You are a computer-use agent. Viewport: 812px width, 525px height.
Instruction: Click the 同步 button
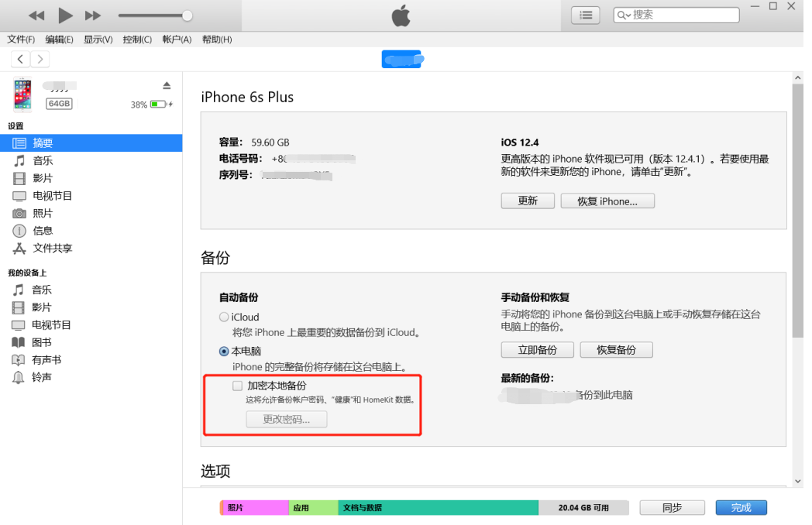click(x=673, y=508)
